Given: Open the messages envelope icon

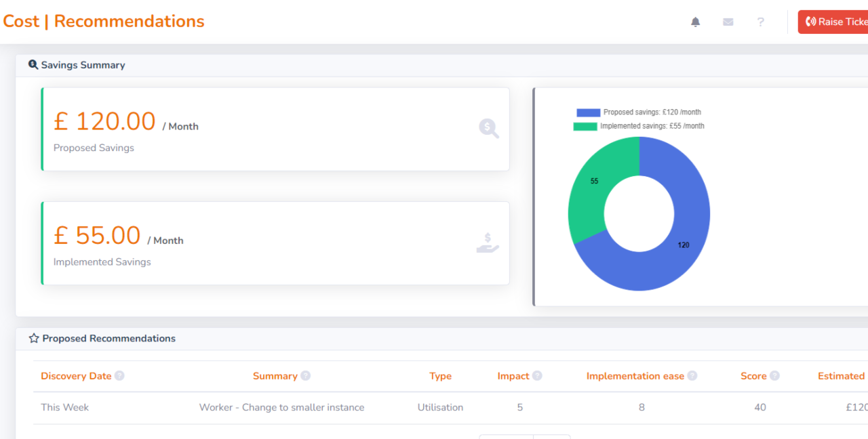Looking at the screenshot, I should click(x=728, y=22).
